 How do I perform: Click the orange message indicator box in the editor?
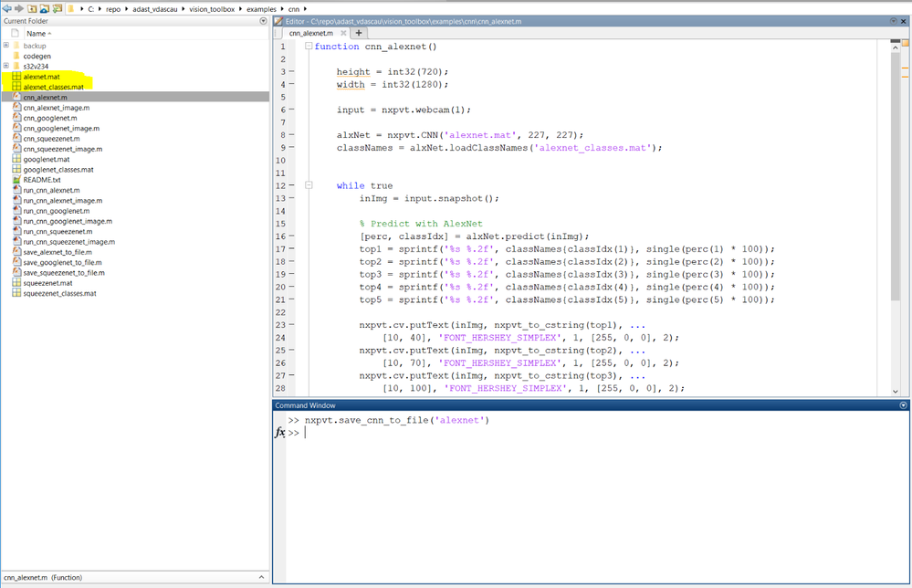tap(905, 43)
